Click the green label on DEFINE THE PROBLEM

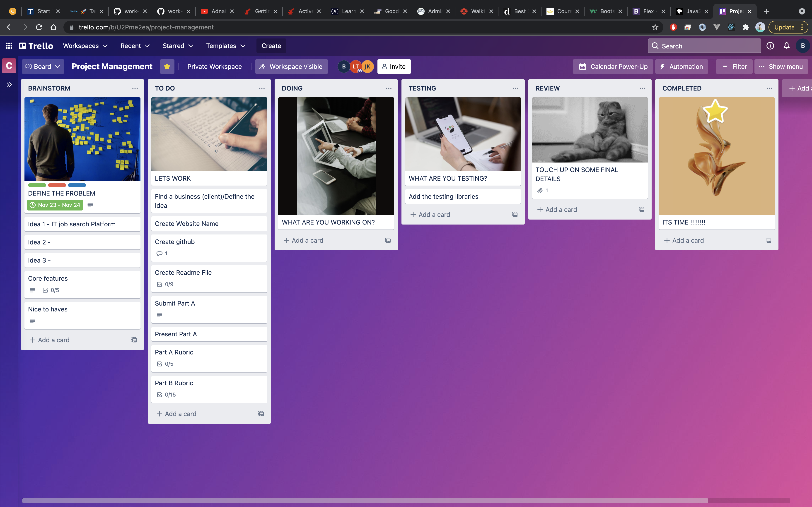(x=37, y=185)
